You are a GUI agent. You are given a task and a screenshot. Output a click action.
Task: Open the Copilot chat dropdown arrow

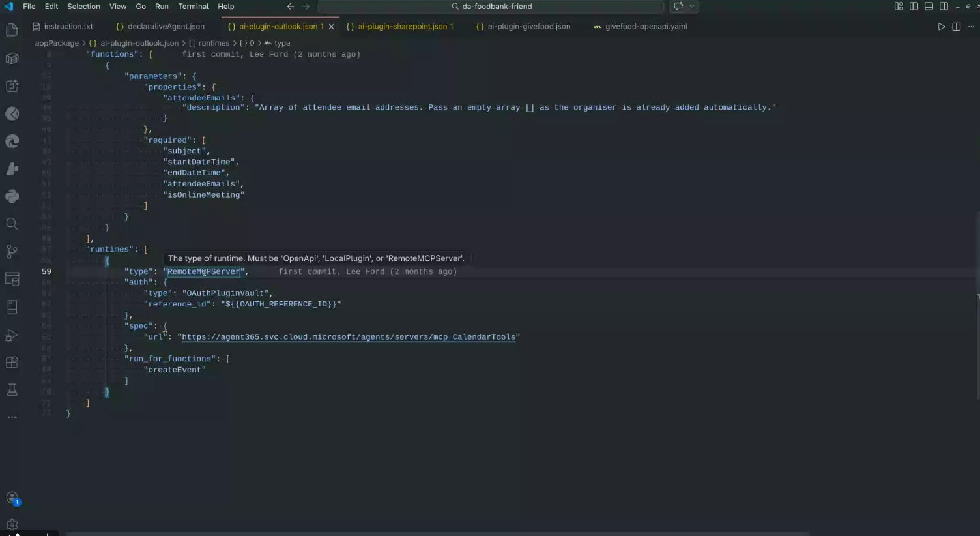point(692,7)
